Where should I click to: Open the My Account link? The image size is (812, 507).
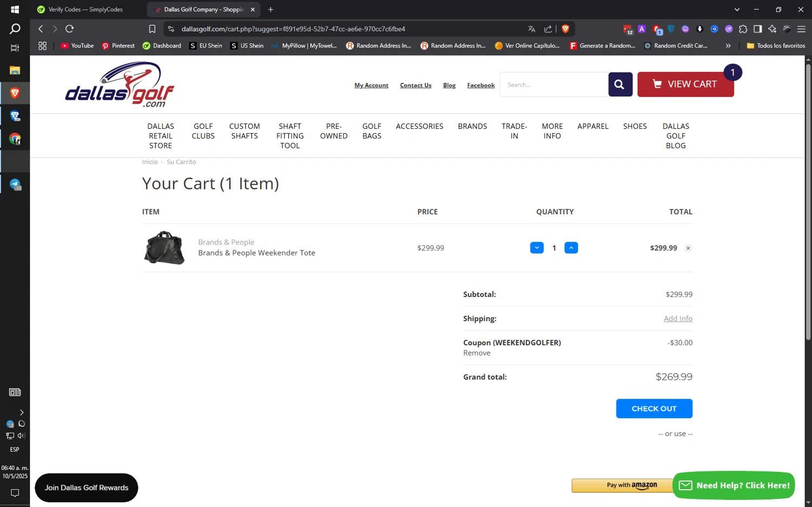pyautogui.click(x=371, y=85)
